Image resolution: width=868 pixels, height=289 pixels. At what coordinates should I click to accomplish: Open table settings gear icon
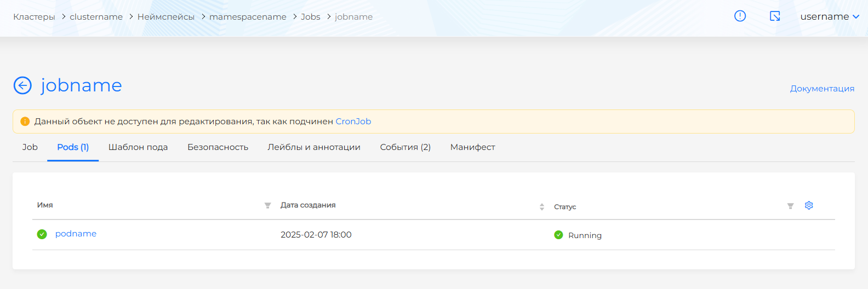(809, 205)
